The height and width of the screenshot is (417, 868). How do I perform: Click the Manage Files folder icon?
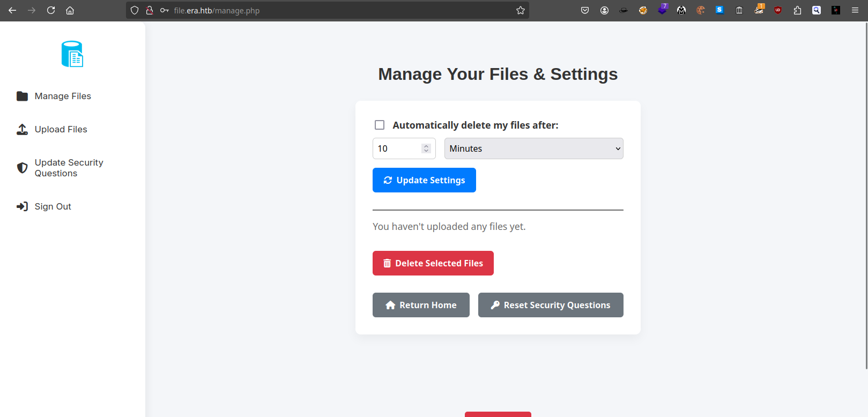pyautogui.click(x=22, y=96)
